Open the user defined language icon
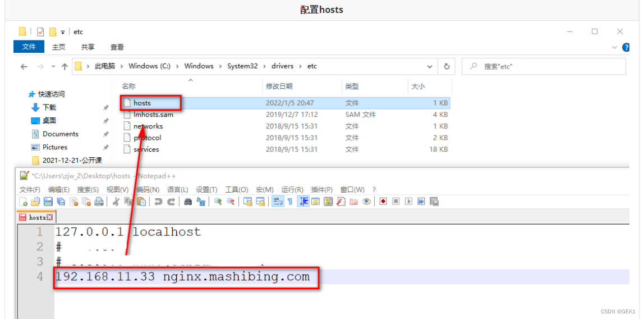The image size is (644, 319). tap(315, 202)
